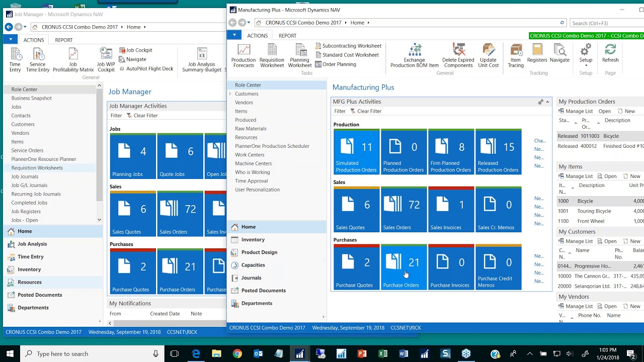Open the Job Manager application menu dropdown

[10, 39]
